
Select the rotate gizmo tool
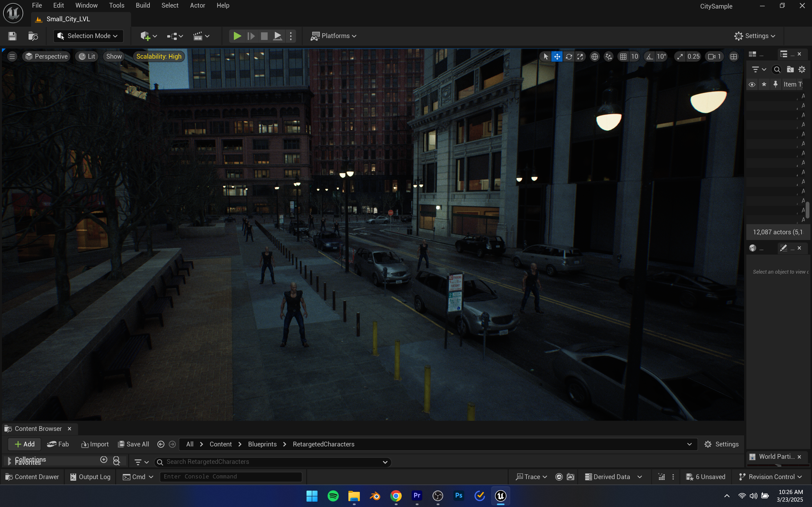coord(569,57)
